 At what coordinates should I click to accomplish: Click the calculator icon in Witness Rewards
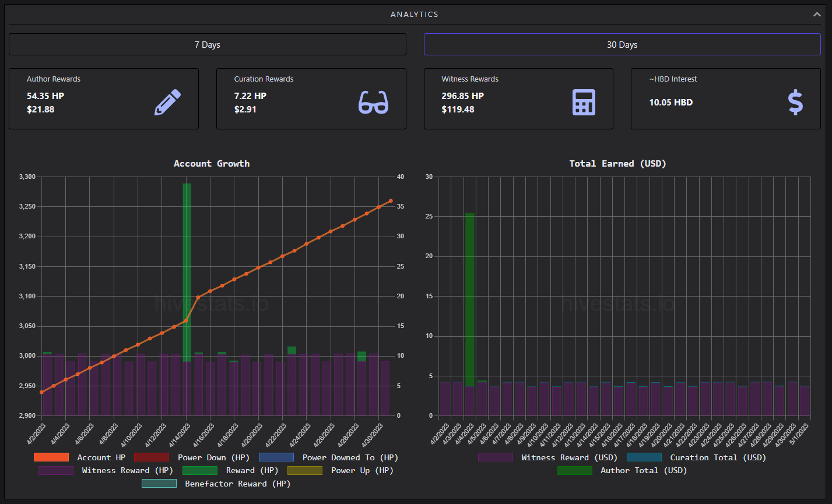[584, 102]
